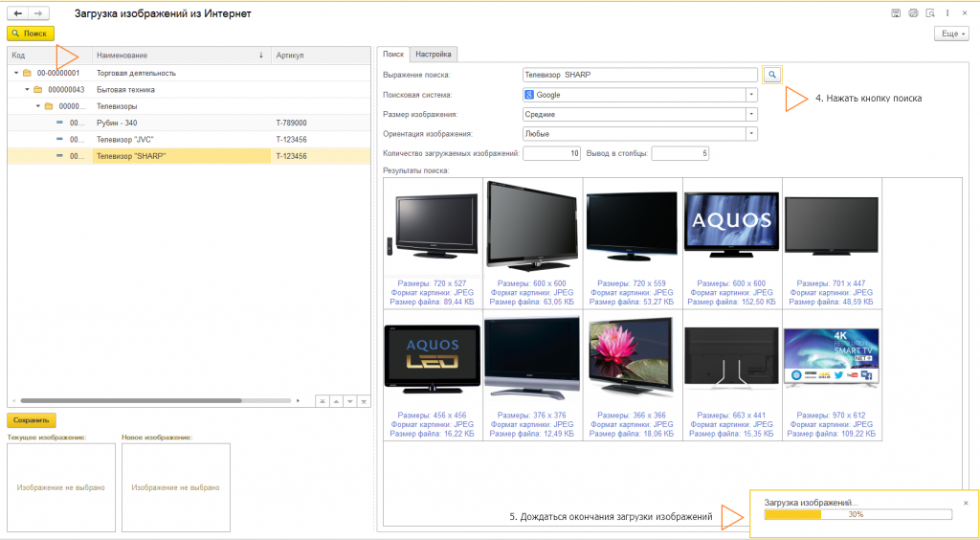
Task: Open the Поисковая система Google dropdown
Action: [751, 95]
